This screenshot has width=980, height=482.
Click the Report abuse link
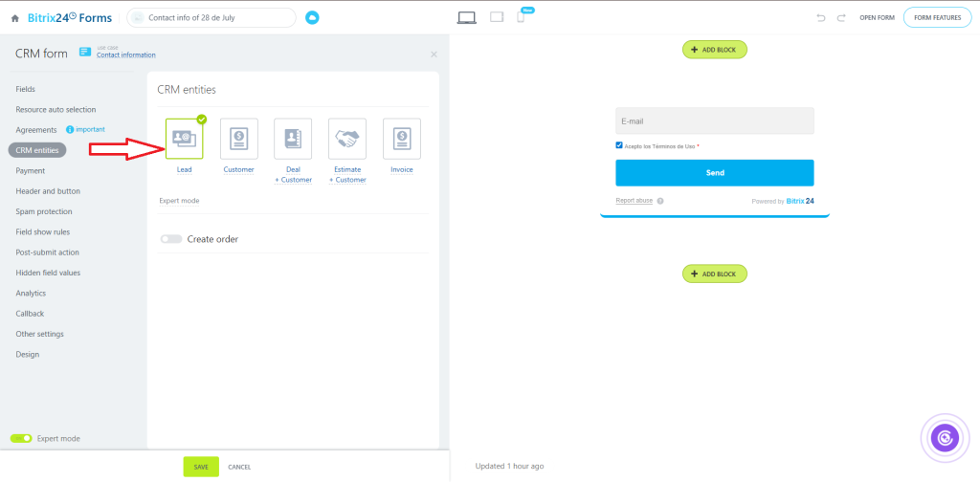click(634, 201)
